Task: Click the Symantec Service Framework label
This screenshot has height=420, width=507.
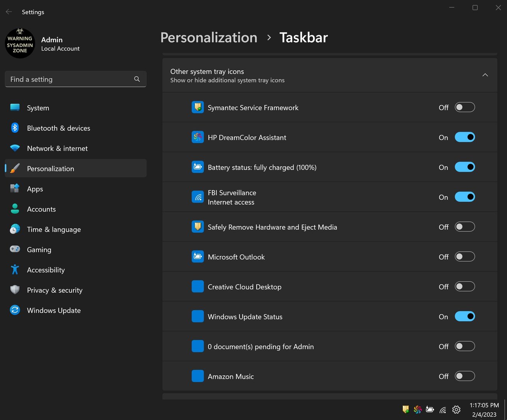Action: (x=253, y=108)
